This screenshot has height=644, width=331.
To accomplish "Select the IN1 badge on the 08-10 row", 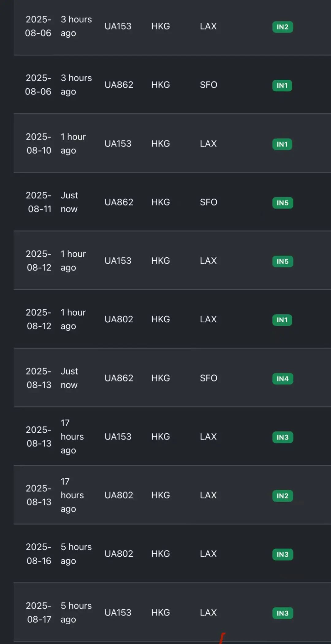I will [282, 144].
